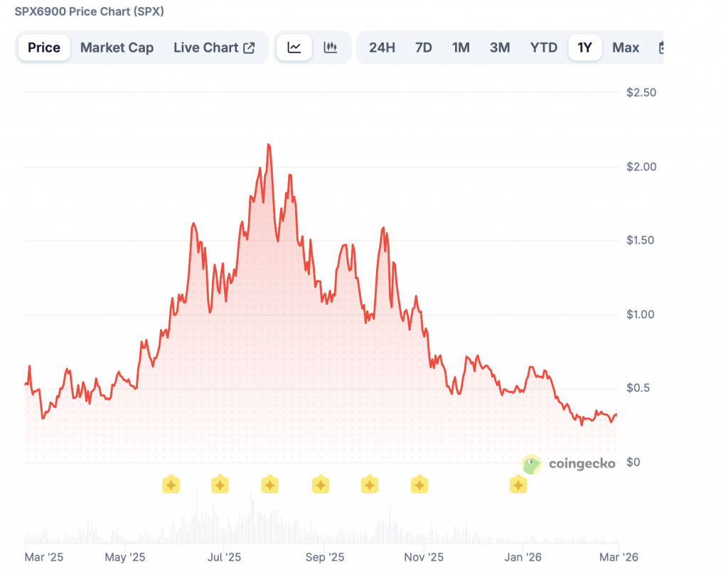Viewport: 728px width, 570px height.
Task: Select the Max range button
Action: click(625, 47)
